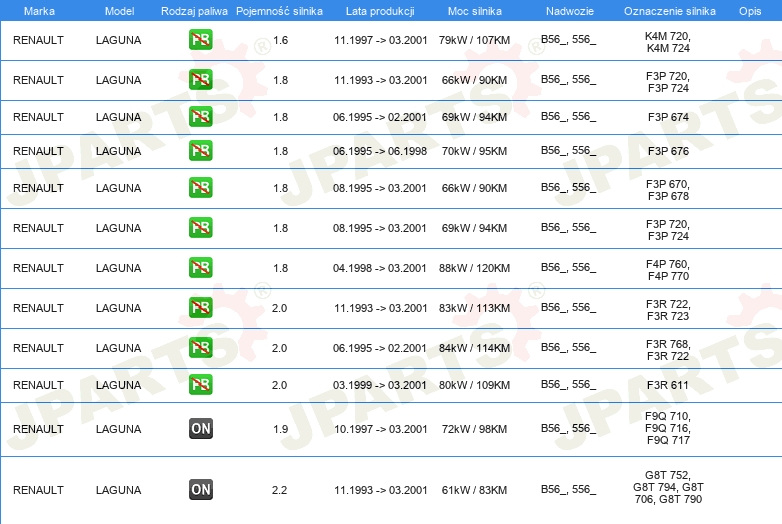Click the engine code F3P 674
This screenshot has width=782, height=524.
[x=668, y=117]
